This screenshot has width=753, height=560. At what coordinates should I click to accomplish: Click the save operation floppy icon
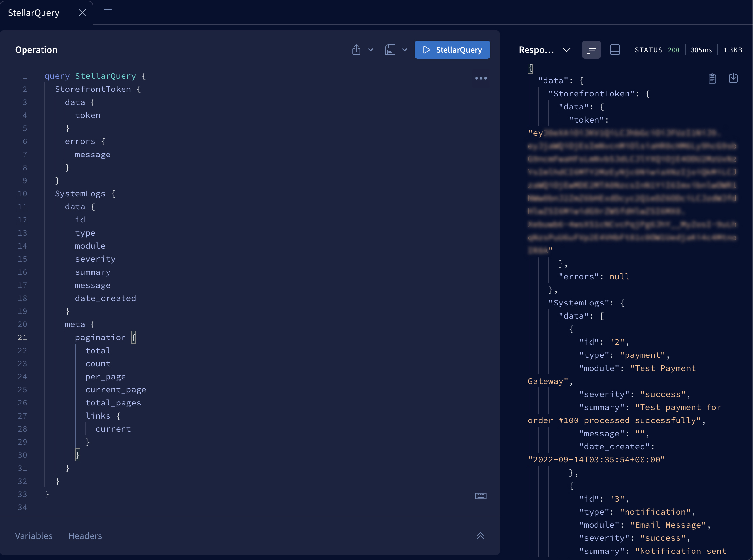coord(390,50)
